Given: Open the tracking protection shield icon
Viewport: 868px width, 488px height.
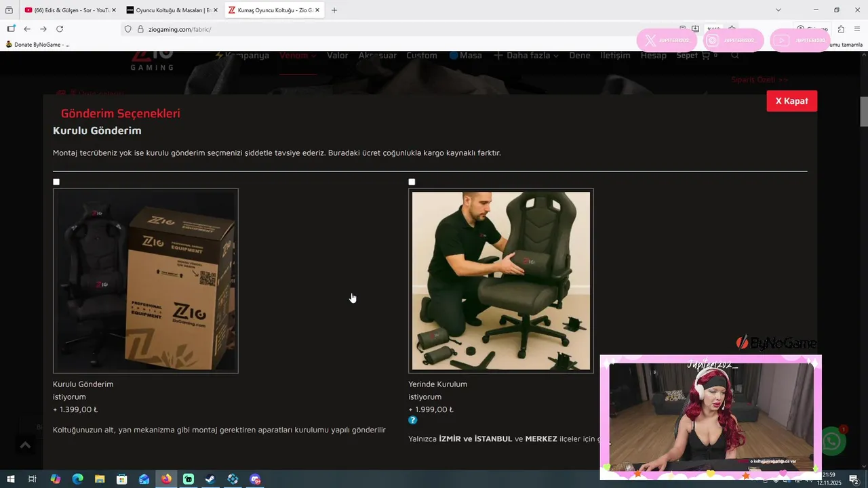Looking at the screenshot, I should point(127,29).
